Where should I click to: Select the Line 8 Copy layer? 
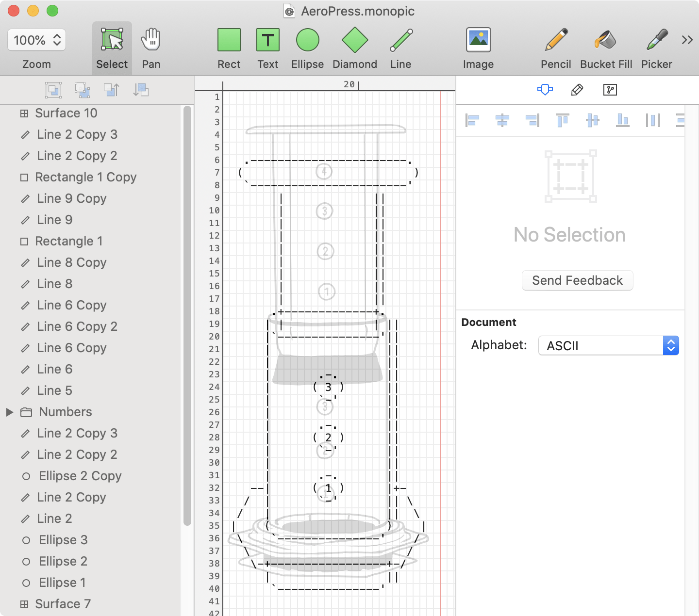tap(91, 262)
